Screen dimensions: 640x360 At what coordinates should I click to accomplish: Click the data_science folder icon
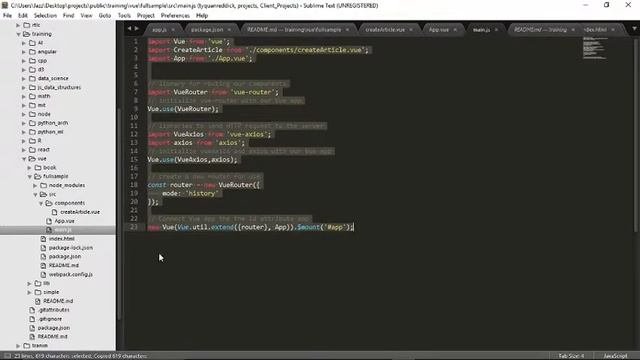32,78
